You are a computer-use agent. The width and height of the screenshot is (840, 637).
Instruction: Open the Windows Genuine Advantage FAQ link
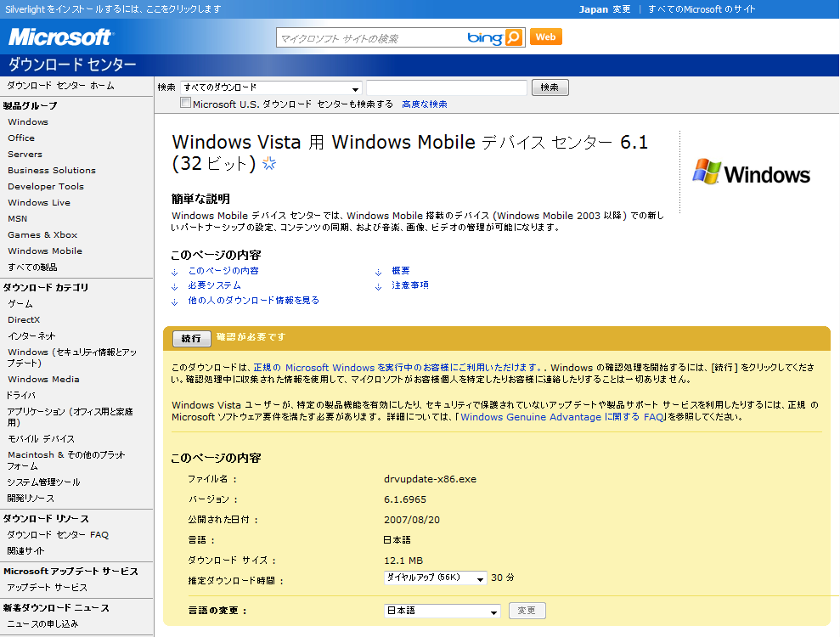tap(562, 417)
